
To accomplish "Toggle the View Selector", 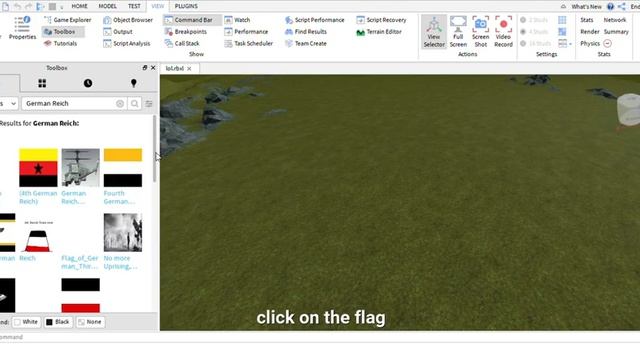I will [x=434, y=32].
